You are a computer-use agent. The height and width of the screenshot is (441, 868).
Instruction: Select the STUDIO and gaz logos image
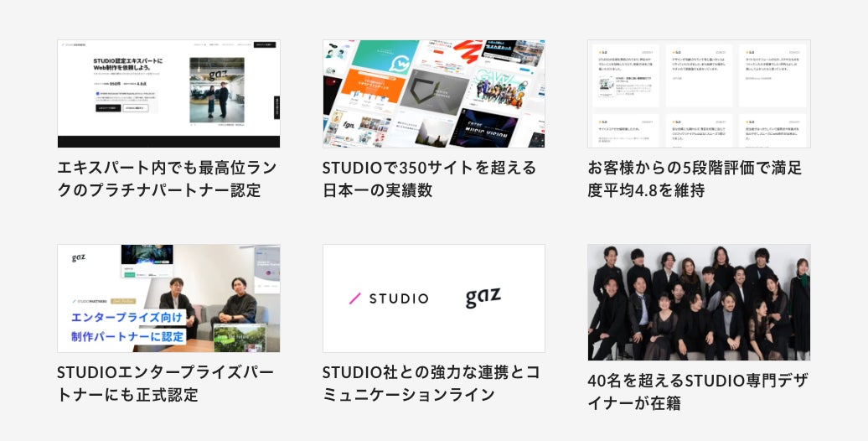[434, 298]
